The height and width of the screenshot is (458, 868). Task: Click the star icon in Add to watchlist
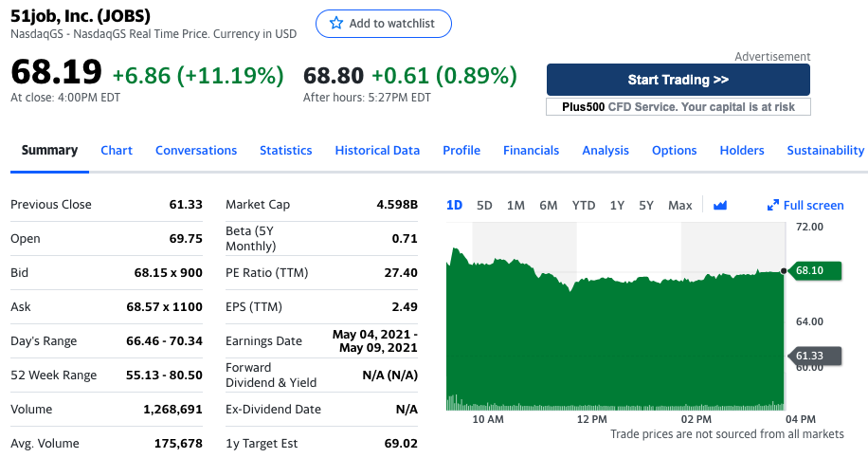[x=336, y=24]
